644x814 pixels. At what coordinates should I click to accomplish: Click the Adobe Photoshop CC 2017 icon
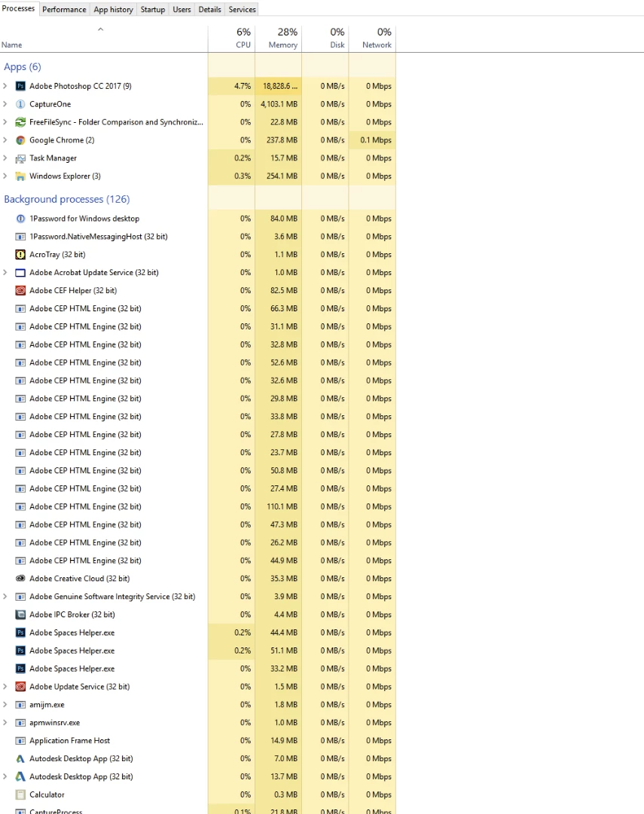(20, 86)
